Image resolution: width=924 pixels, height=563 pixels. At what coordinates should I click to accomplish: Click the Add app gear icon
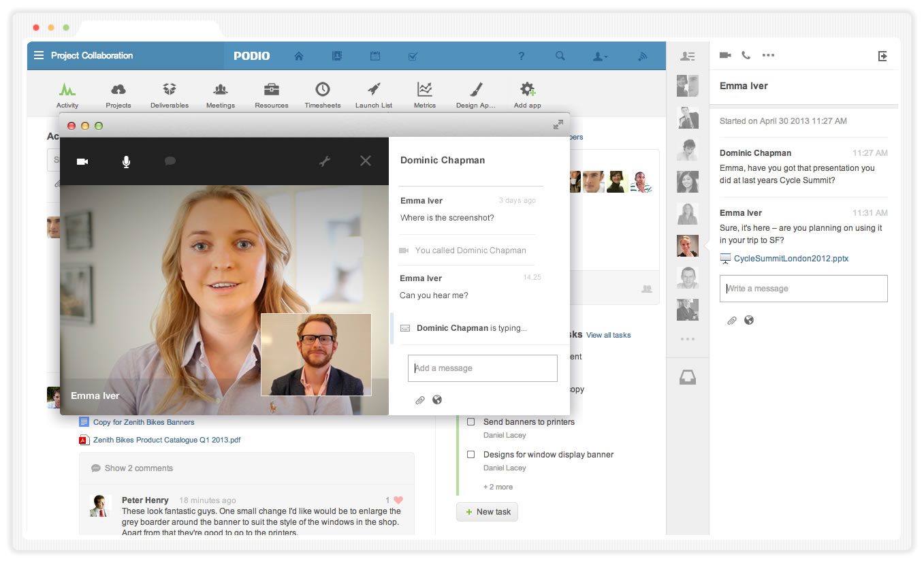pyautogui.click(x=527, y=95)
